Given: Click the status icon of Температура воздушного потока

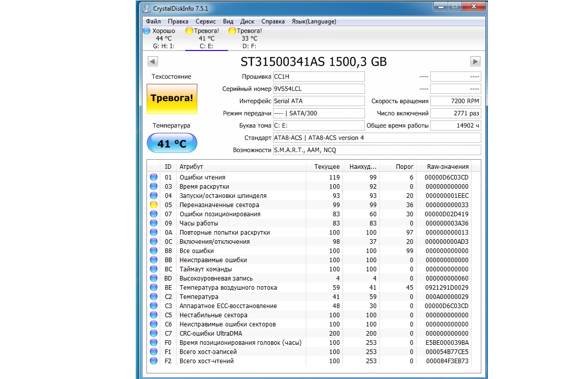Looking at the screenshot, I should coord(154,287).
